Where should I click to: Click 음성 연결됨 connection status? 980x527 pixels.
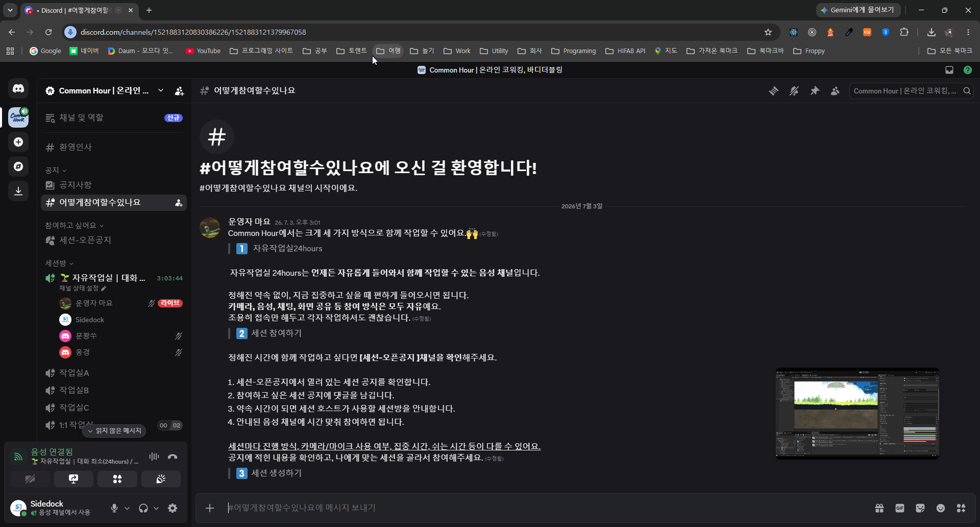tap(52, 452)
